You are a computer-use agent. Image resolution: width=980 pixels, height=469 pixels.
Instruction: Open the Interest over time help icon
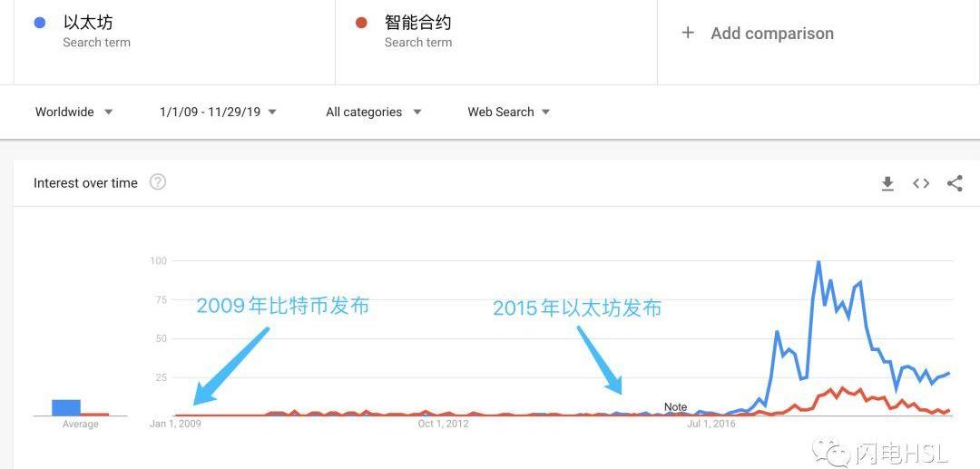(x=158, y=182)
